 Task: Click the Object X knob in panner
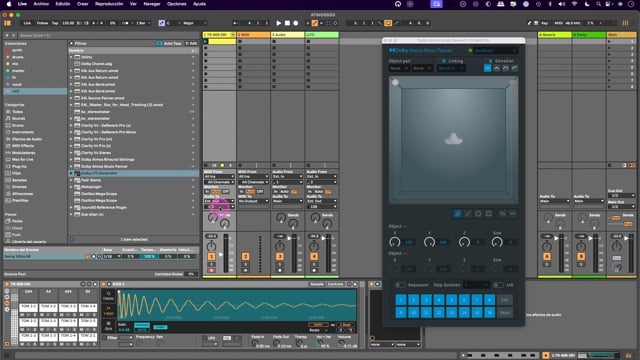[395, 242]
